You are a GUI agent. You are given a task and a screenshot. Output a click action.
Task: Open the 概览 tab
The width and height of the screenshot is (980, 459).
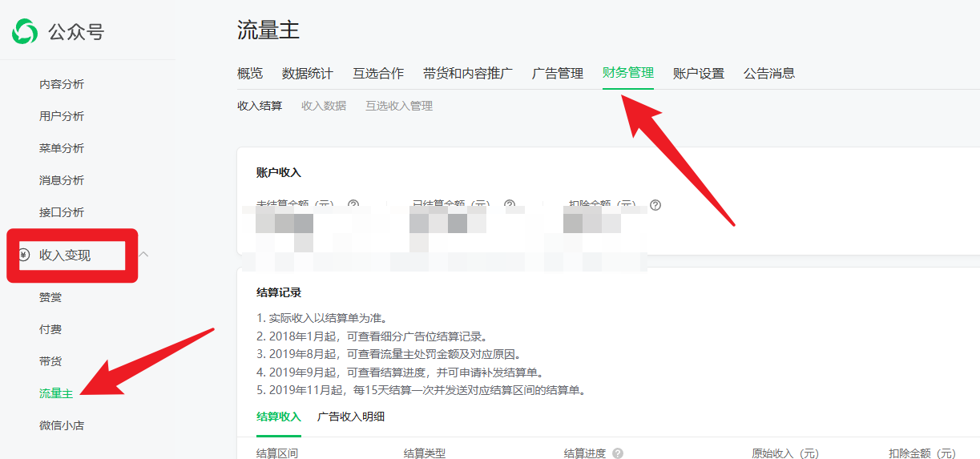click(250, 74)
